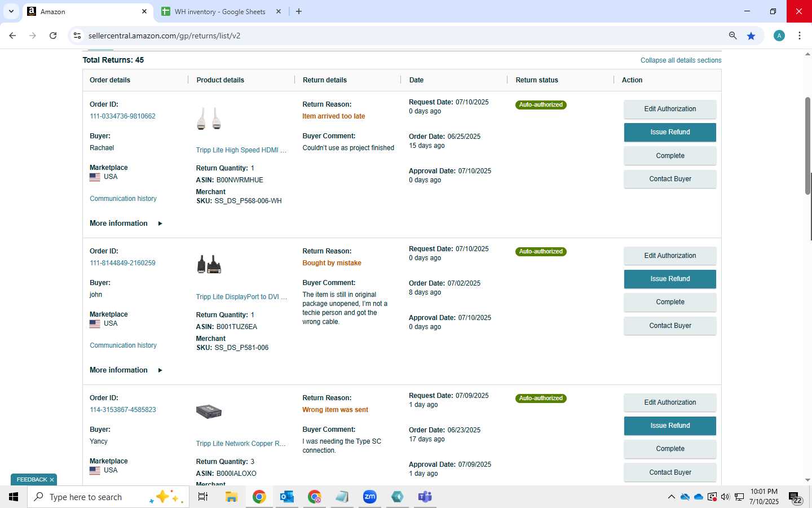Click the DisplayPort to DVI cable thumbnail
This screenshot has width=812, height=508.
click(209, 264)
